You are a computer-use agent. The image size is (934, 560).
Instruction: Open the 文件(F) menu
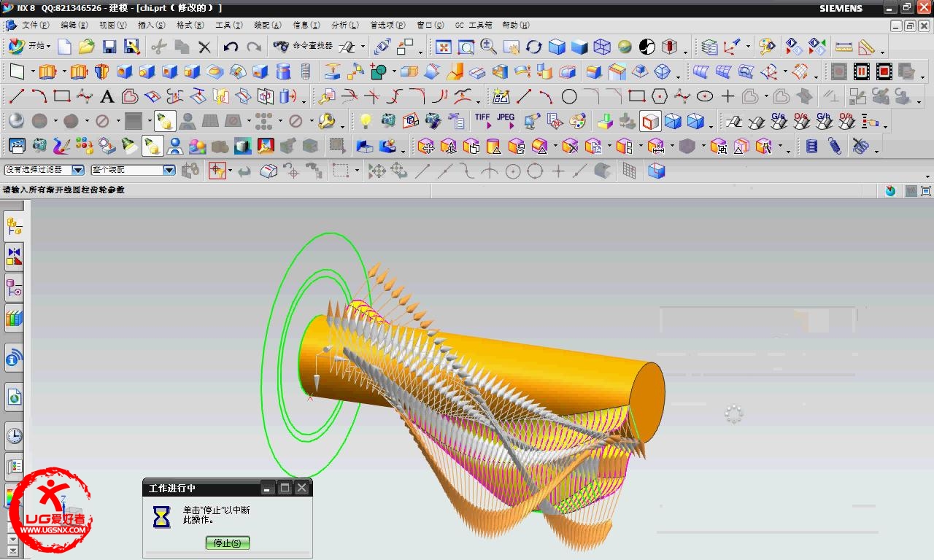pos(36,25)
